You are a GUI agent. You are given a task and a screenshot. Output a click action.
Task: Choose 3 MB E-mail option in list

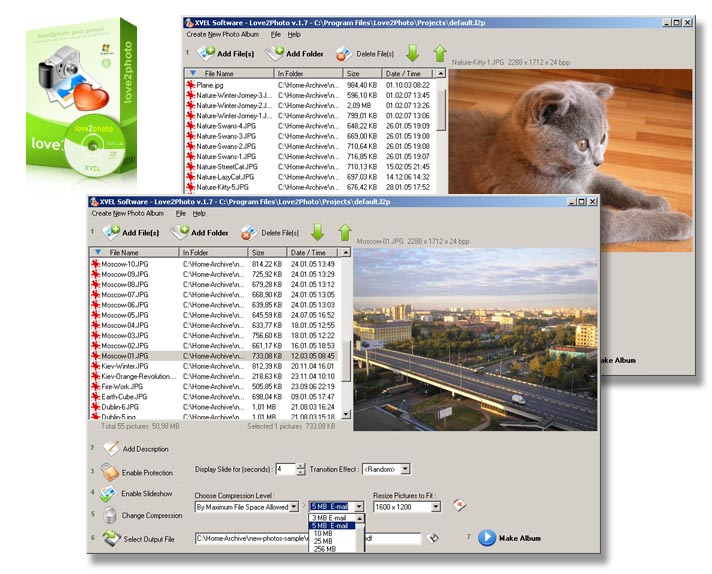pyautogui.click(x=332, y=518)
